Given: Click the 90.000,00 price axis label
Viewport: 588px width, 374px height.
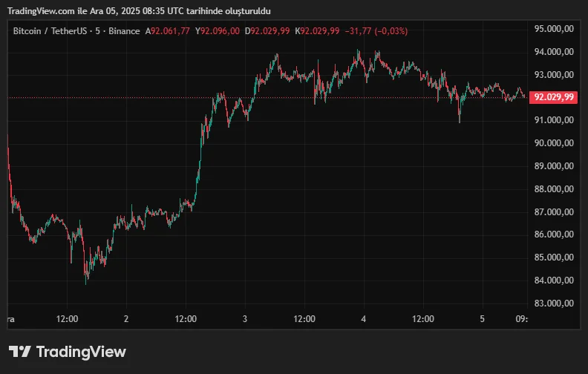Looking at the screenshot, I should (554, 143).
